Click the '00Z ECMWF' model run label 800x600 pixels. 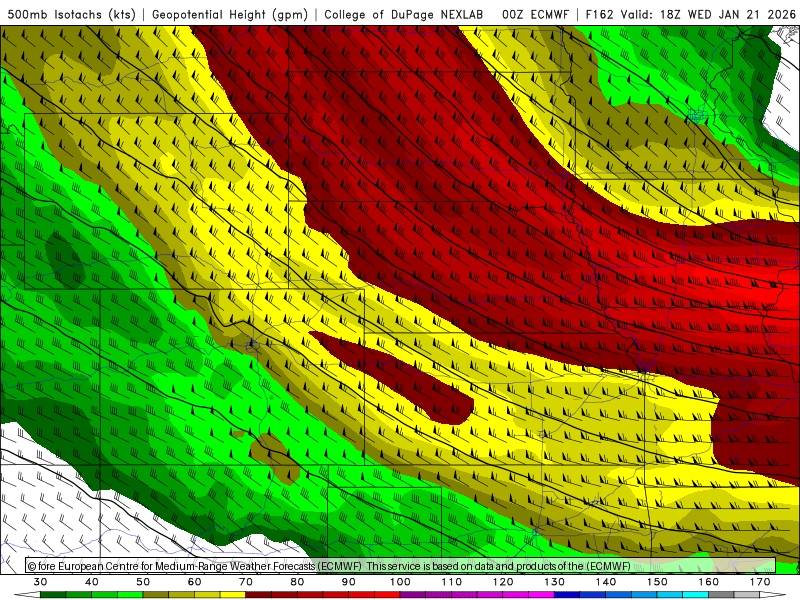coord(535,14)
